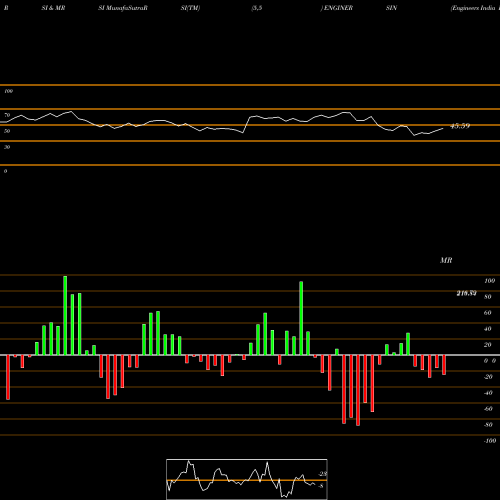Click the MR axis 20 label
The image size is (500, 500).
pyautogui.click(x=487, y=345)
